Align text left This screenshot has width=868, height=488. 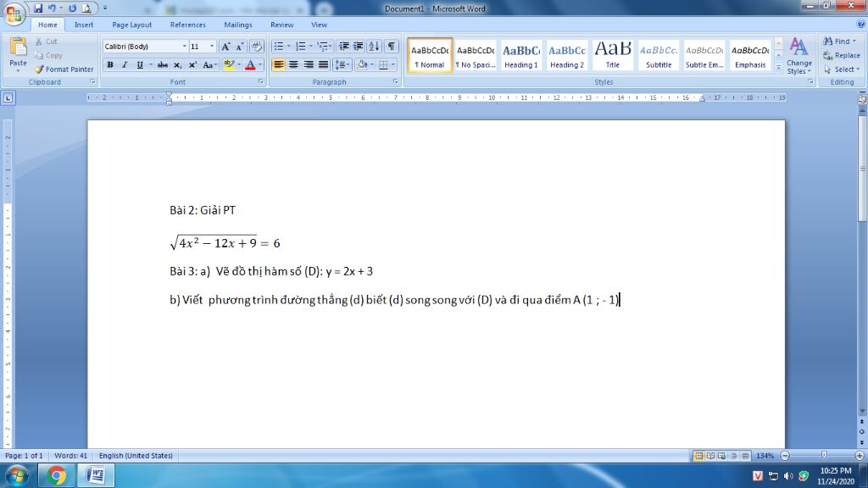coord(278,64)
